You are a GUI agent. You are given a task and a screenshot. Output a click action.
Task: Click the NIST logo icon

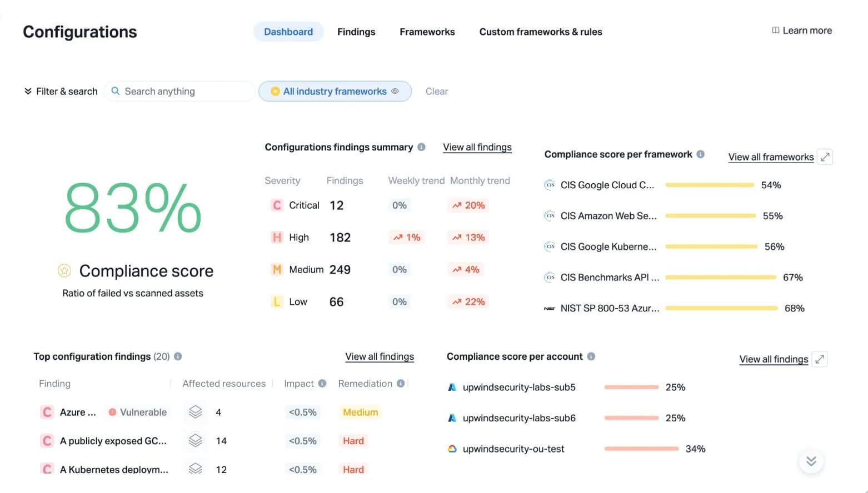[550, 308]
